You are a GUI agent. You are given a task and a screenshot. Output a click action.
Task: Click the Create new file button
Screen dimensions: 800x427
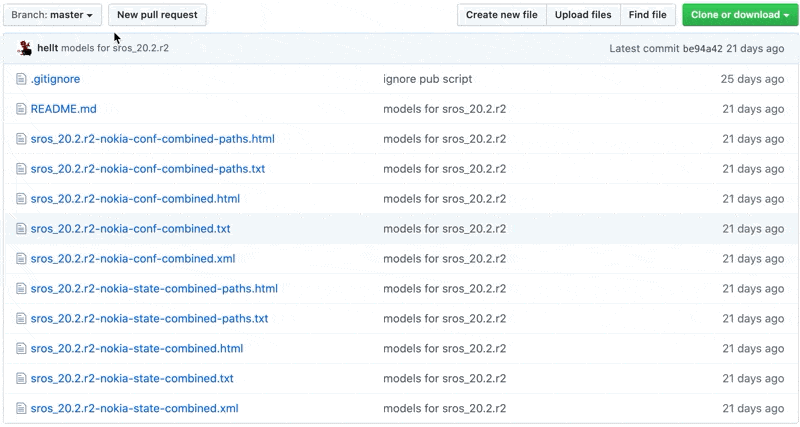point(502,15)
